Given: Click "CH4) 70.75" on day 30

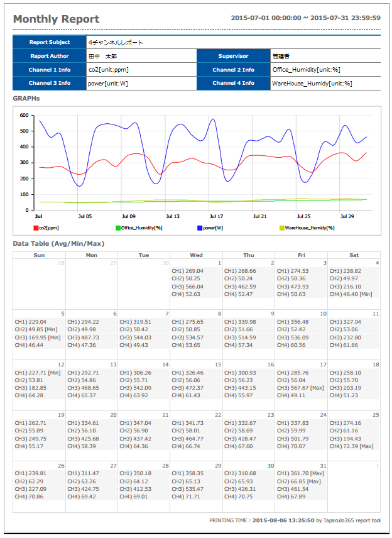Looking at the screenshot, I should pyautogui.click(x=238, y=497).
